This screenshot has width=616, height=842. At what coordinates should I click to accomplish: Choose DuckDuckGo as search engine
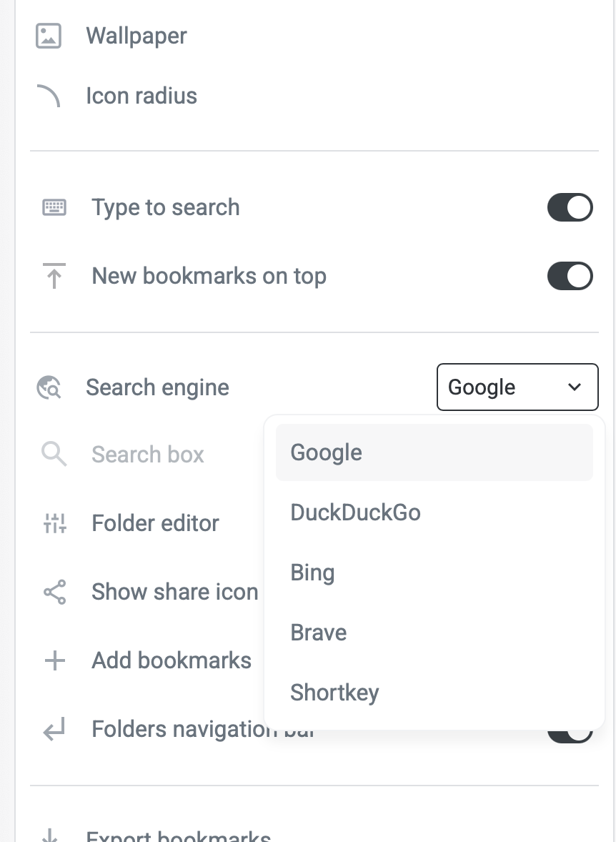[434, 512]
